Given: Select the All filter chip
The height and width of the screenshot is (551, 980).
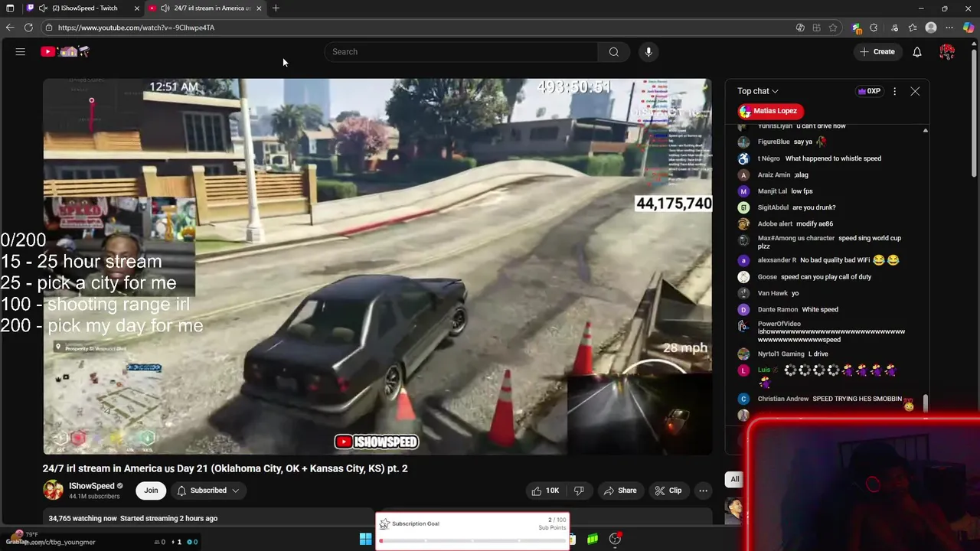Looking at the screenshot, I should 735,479.
